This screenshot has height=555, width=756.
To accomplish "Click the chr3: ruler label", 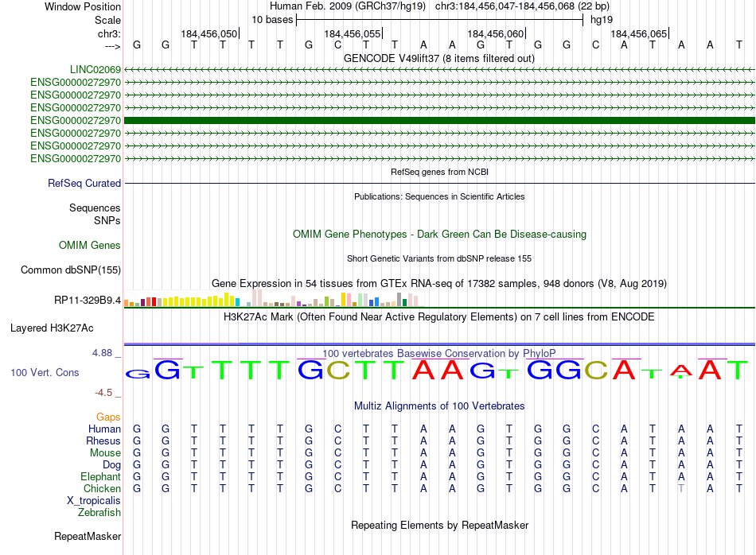I will click(x=110, y=34).
